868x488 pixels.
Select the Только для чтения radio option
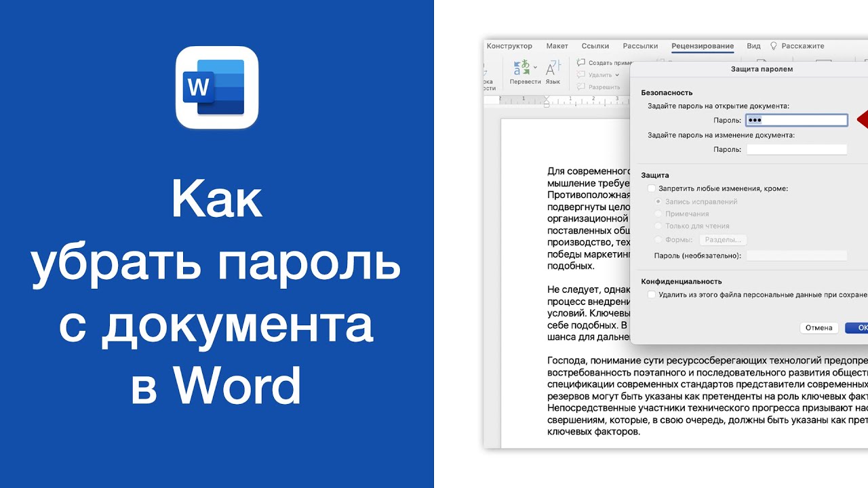click(658, 226)
